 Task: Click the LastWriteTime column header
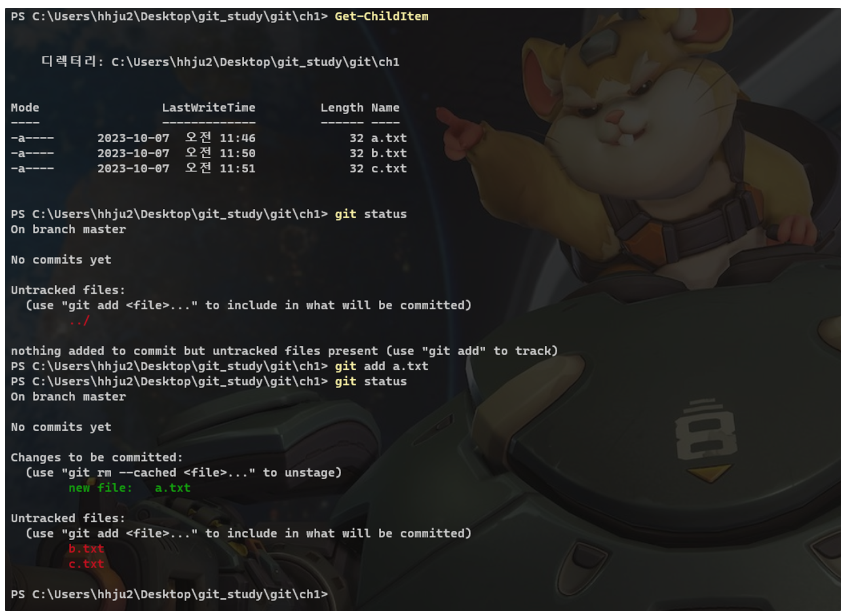pyautogui.click(x=209, y=108)
